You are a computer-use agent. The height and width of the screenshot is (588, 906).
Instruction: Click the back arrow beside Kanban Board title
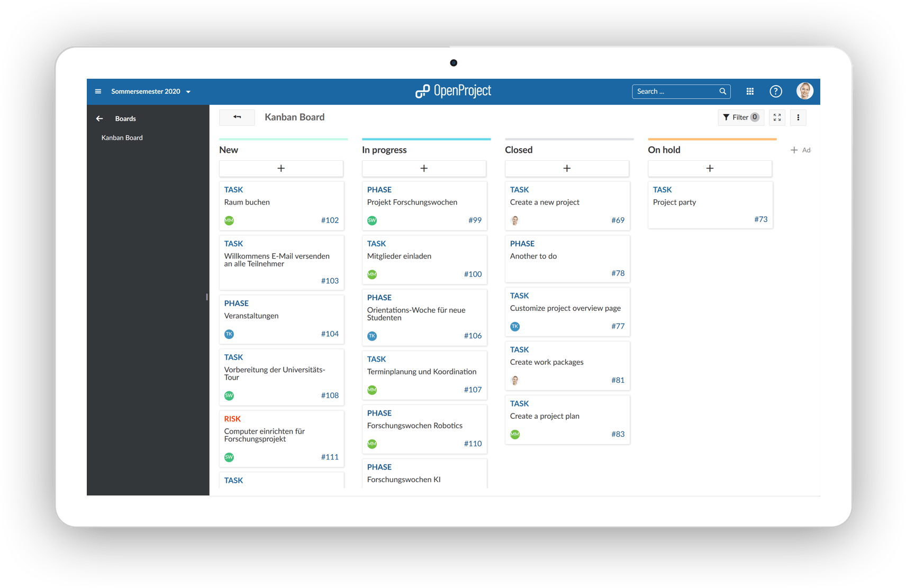237,117
